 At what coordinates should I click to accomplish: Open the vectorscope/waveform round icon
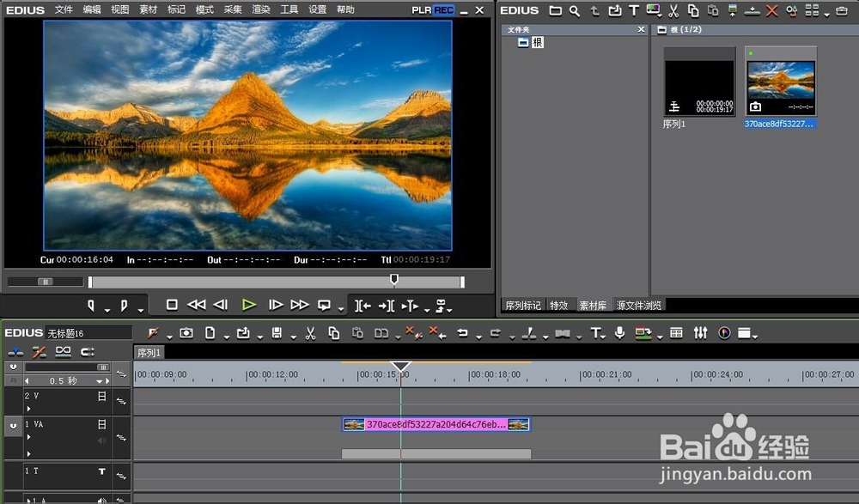point(724,333)
